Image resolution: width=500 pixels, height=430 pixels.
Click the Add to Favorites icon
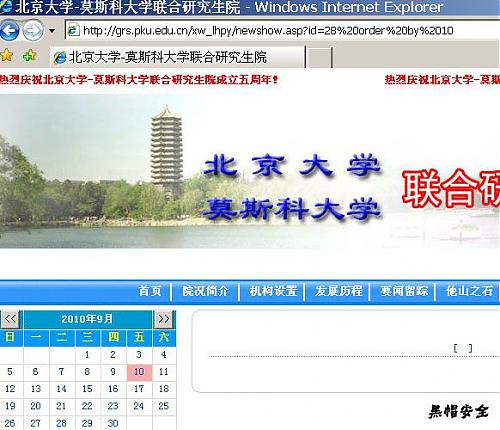[x=30, y=55]
